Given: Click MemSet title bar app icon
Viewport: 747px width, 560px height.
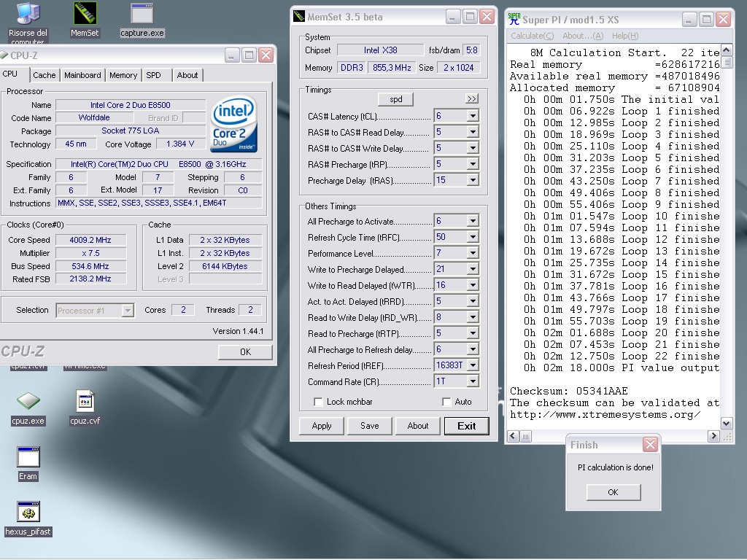Looking at the screenshot, I should point(298,17).
